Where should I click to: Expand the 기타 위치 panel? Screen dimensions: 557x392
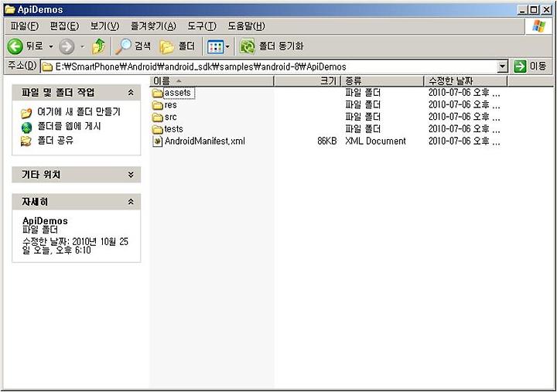point(131,175)
